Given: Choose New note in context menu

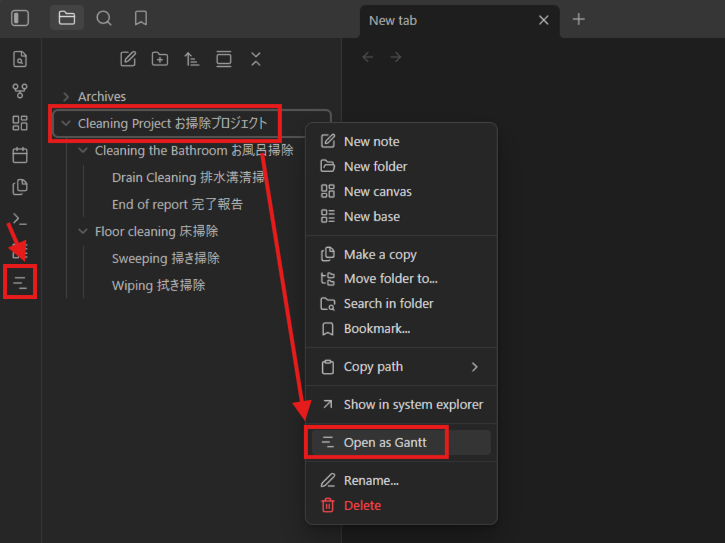Looking at the screenshot, I should tap(401, 142).
